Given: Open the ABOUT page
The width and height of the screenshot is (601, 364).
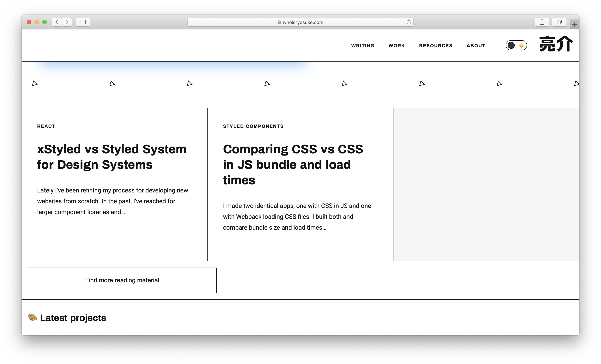Looking at the screenshot, I should (476, 45).
